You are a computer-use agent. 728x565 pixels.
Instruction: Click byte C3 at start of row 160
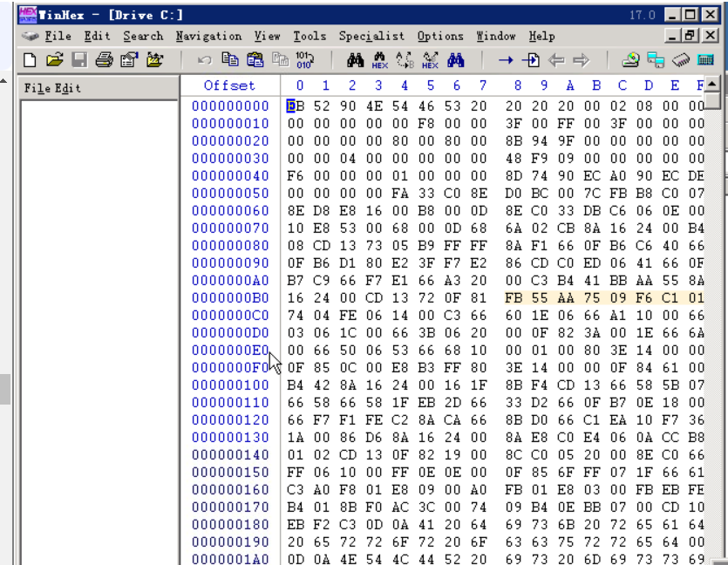(x=296, y=490)
